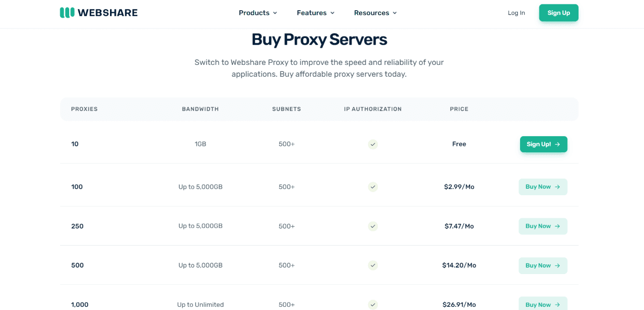Buy Now the 250 proxies plan
The image size is (644, 310).
pyautogui.click(x=543, y=226)
